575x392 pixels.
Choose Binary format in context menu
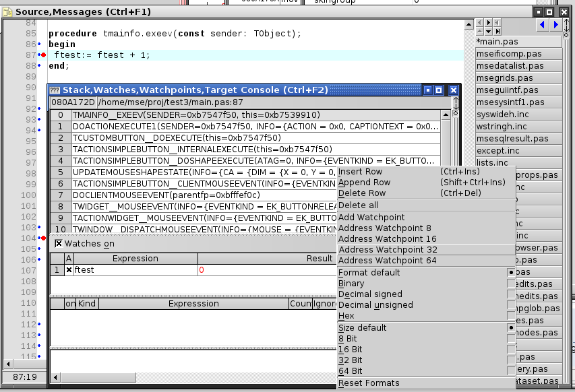coord(351,284)
